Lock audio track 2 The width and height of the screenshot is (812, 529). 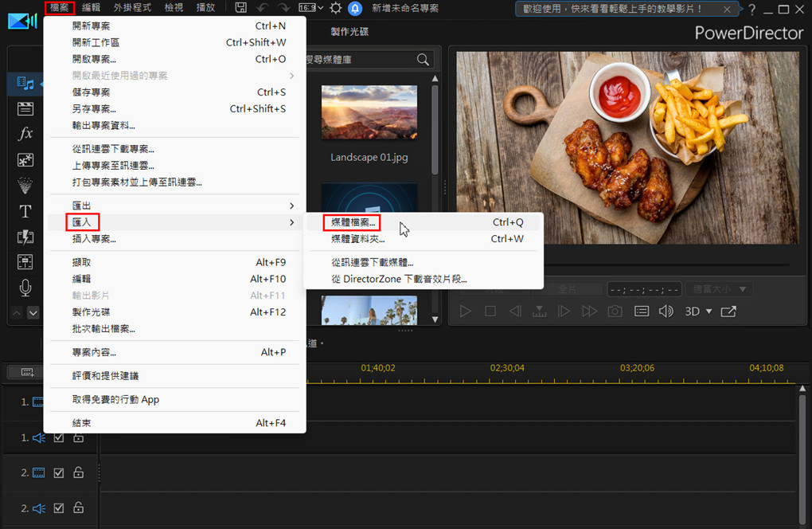click(x=78, y=507)
